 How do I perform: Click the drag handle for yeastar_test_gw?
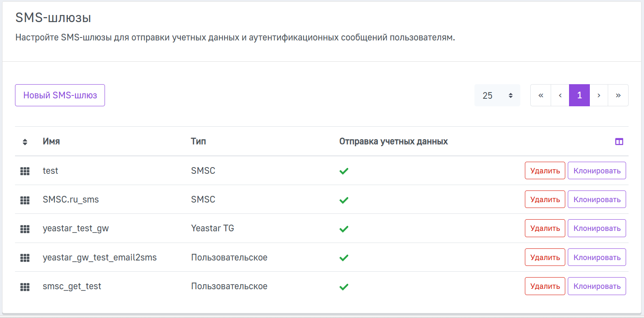(25, 229)
